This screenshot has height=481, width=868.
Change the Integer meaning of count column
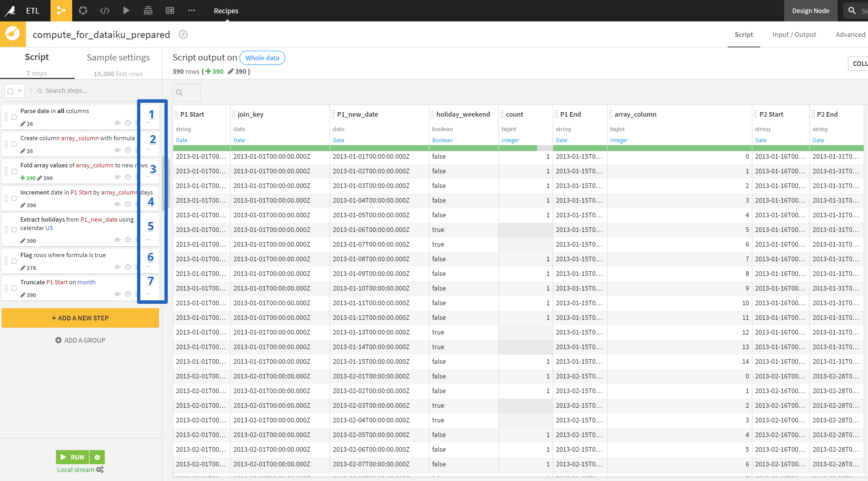click(510, 140)
